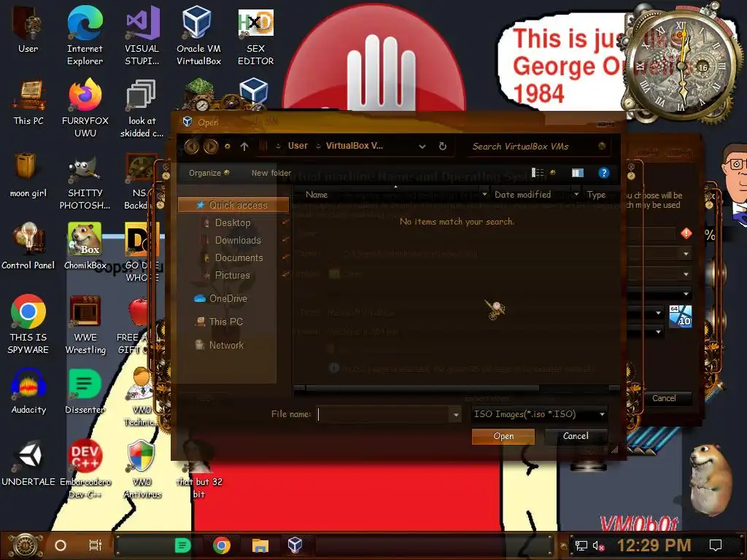Switch to VirtualBox taskbar button
The image size is (747, 560).
(x=295, y=545)
